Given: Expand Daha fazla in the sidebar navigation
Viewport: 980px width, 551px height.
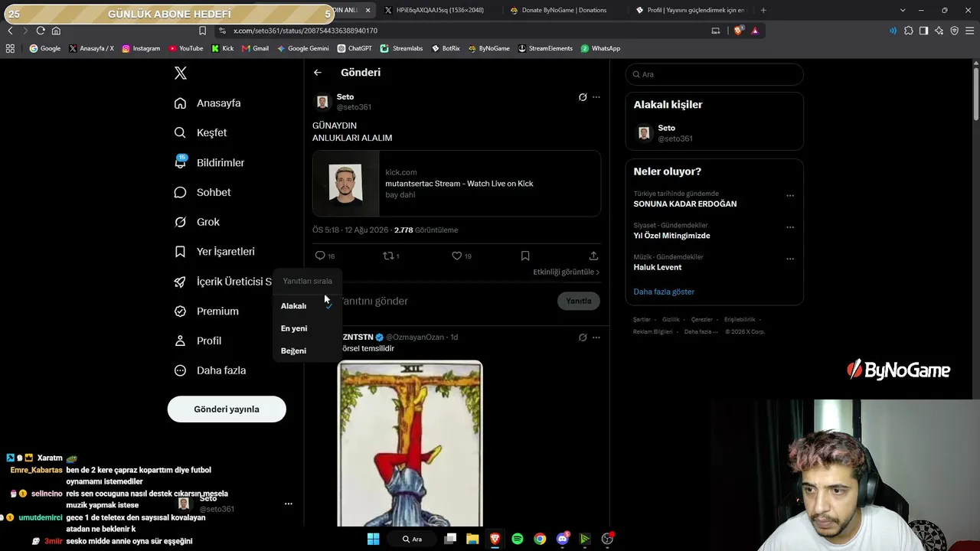Looking at the screenshot, I should (211, 370).
